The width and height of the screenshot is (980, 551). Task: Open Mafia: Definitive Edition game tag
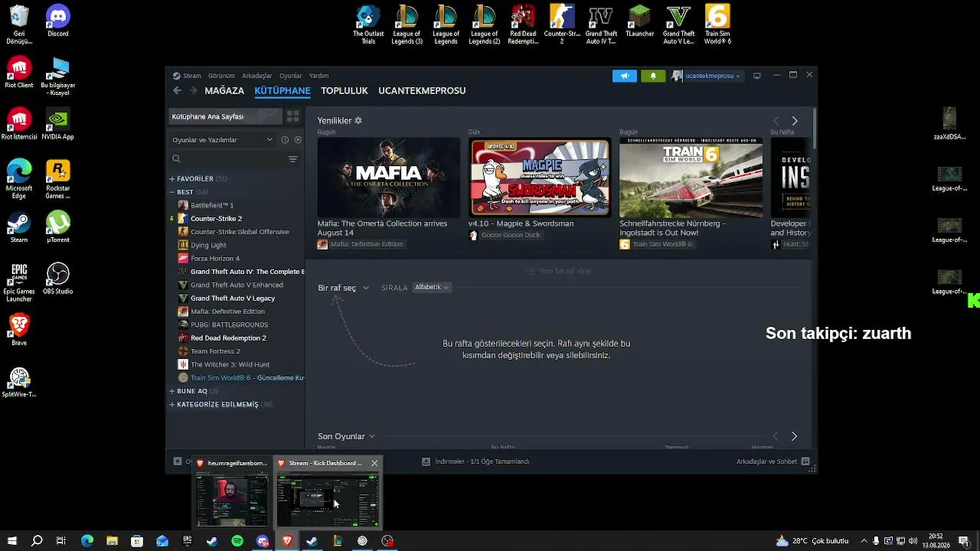361,244
